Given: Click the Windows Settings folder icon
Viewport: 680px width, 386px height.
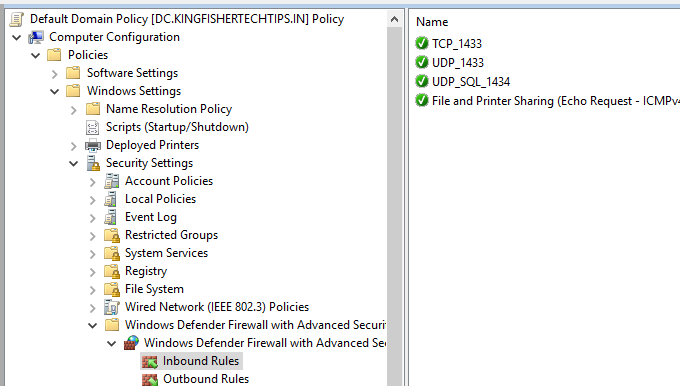Looking at the screenshot, I should (73, 91).
